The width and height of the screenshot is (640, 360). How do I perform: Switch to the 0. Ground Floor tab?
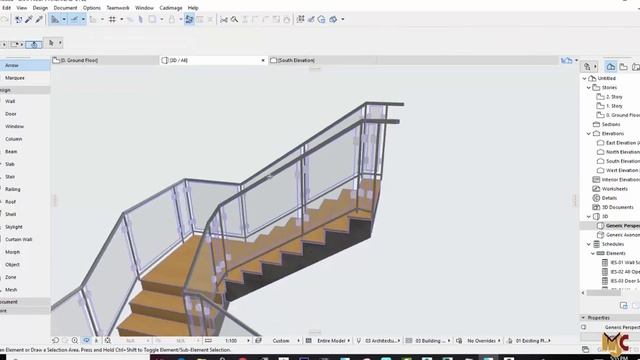104,60
